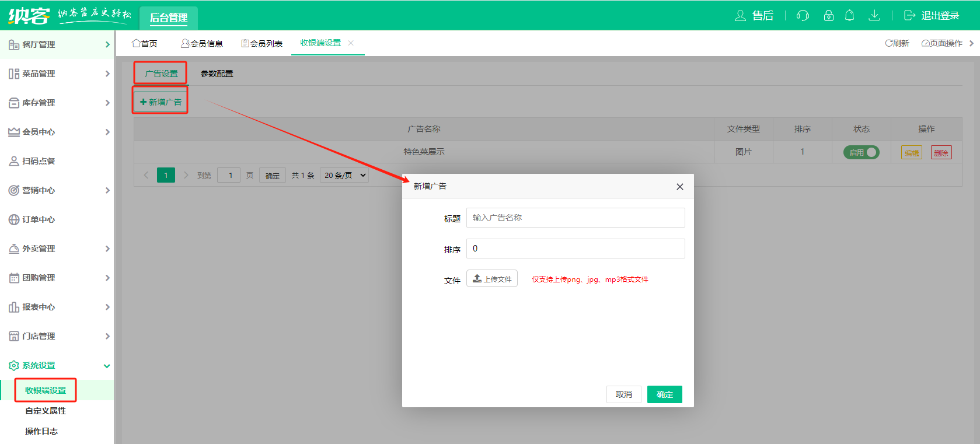This screenshot has height=444, width=980.
Task: Open 操作日志 in the sidebar
Action: coord(41,431)
